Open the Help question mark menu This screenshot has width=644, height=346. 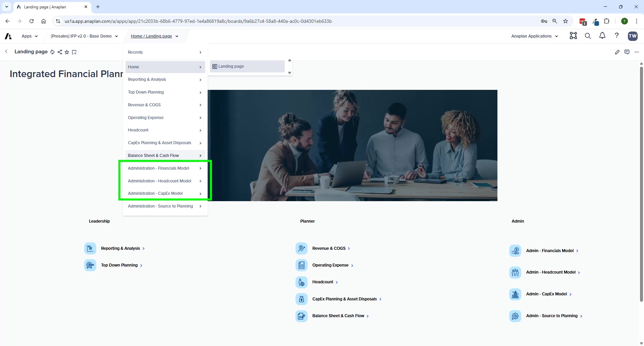(x=617, y=36)
